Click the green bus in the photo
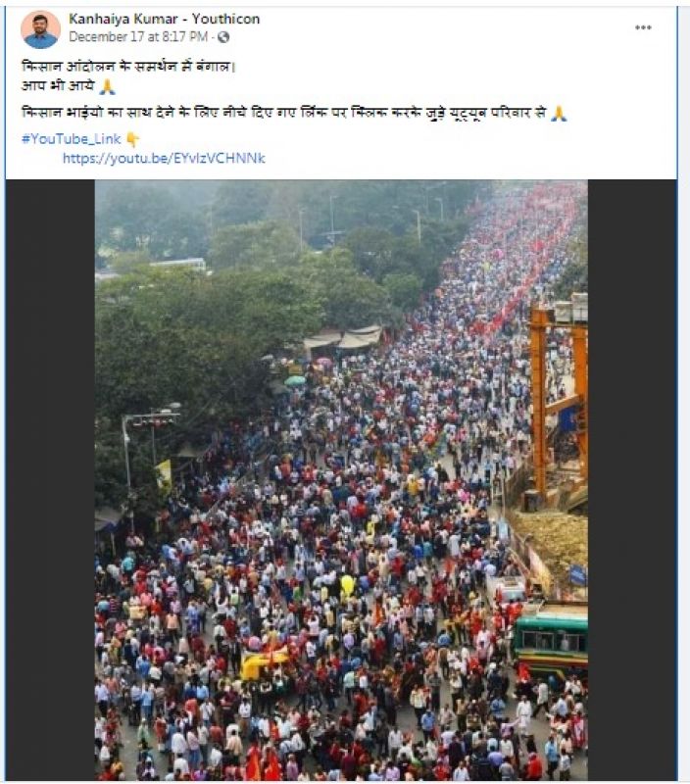Screen dimensions: 690x784 point(551,641)
